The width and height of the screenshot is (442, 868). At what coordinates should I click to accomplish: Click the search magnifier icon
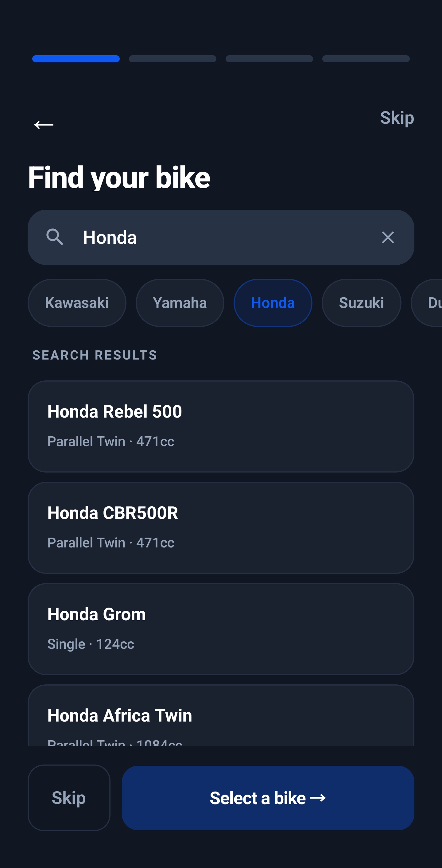55,237
